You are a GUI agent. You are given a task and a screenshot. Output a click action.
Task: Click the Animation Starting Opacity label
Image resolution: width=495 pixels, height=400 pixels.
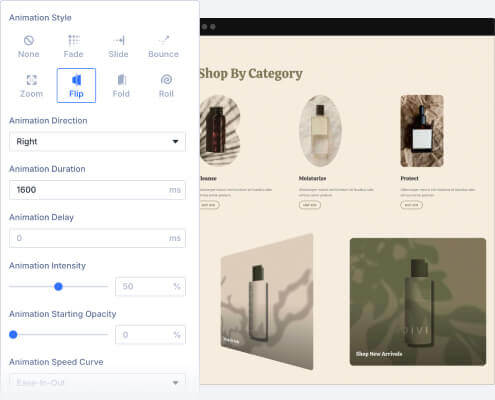pos(63,314)
